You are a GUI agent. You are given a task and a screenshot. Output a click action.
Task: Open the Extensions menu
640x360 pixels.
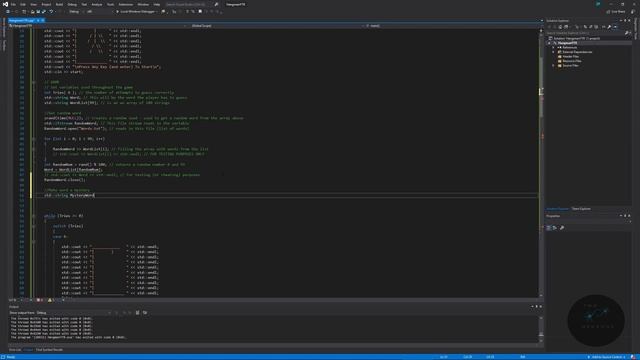click(126, 4)
